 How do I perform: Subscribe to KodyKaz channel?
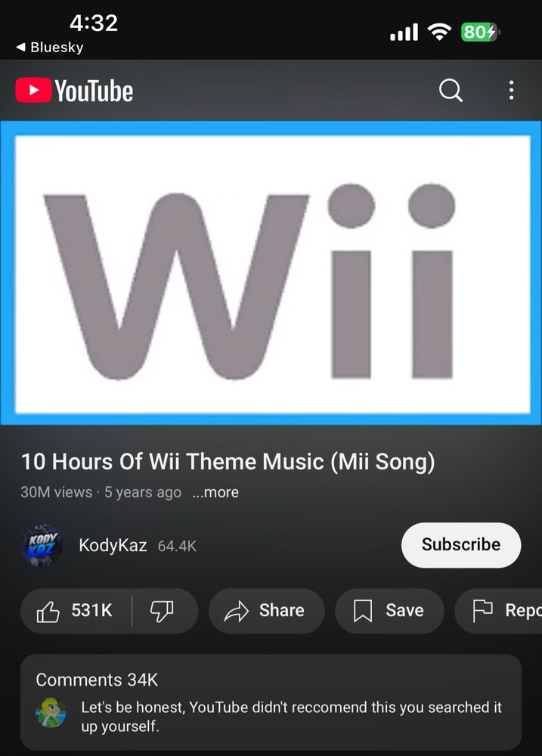[461, 545]
